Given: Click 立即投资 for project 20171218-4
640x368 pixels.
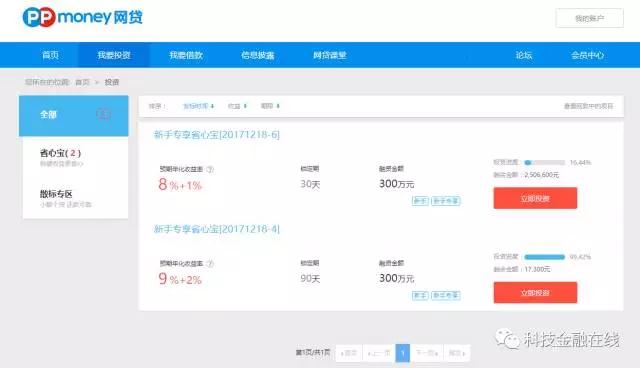Looking at the screenshot, I should click(x=535, y=293).
